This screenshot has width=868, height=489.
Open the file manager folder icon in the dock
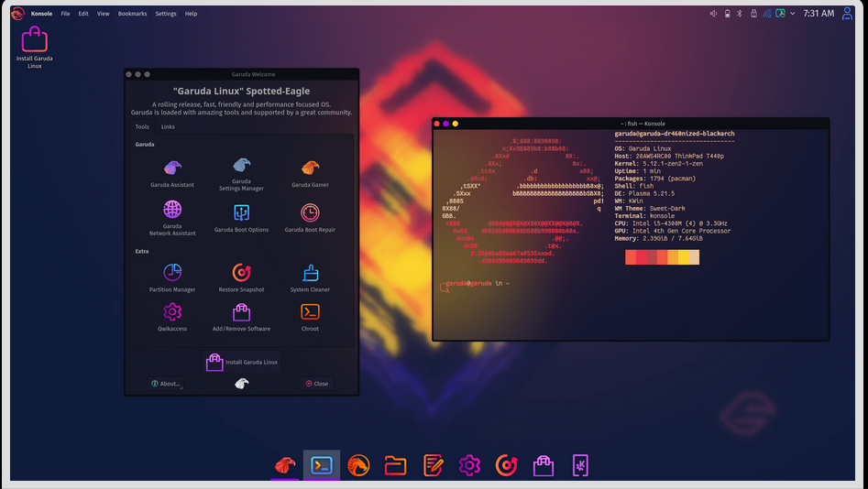[x=395, y=465]
